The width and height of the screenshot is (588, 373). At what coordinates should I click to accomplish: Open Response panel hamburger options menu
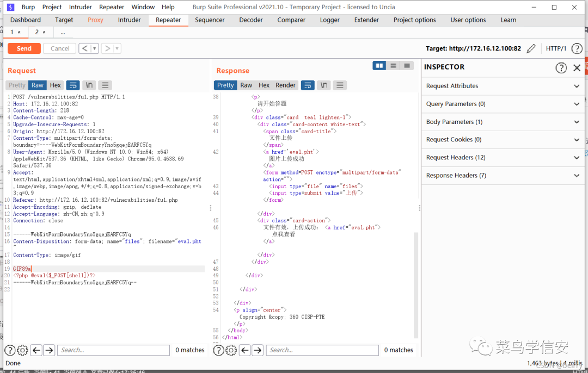(340, 85)
